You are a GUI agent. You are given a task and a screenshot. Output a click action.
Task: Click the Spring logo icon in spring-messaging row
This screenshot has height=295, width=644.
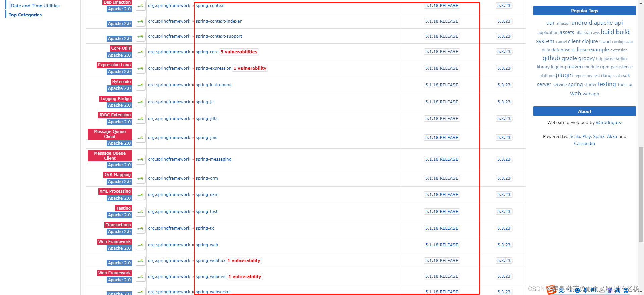click(140, 159)
